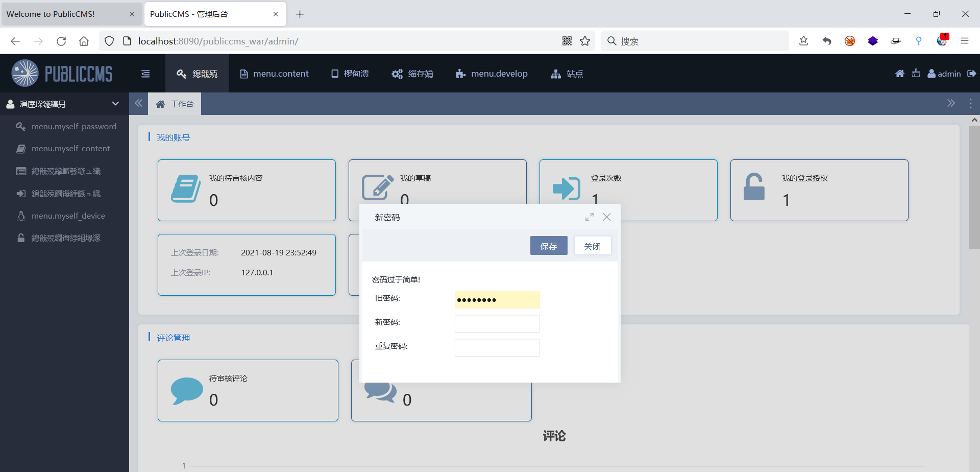Open menu.develop from the top navigation
This screenshot has width=980, height=472.
pyautogui.click(x=491, y=73)
